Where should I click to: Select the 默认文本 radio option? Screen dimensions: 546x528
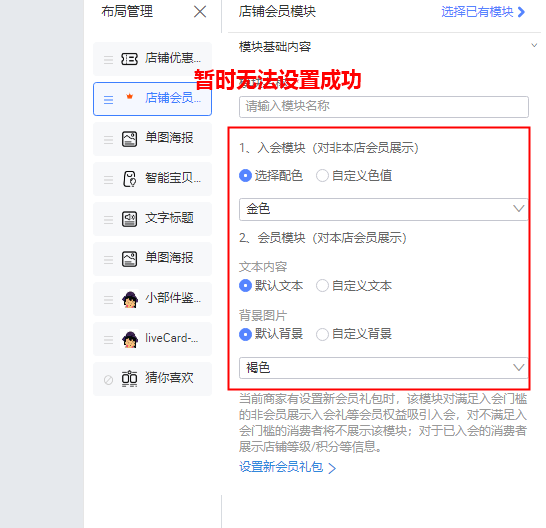pos(245,286)
